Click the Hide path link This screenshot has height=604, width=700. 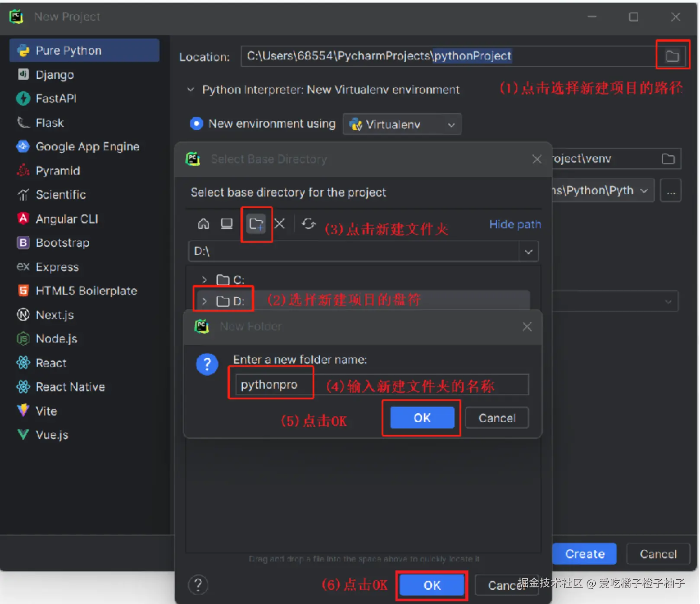(x=515, y=225)
